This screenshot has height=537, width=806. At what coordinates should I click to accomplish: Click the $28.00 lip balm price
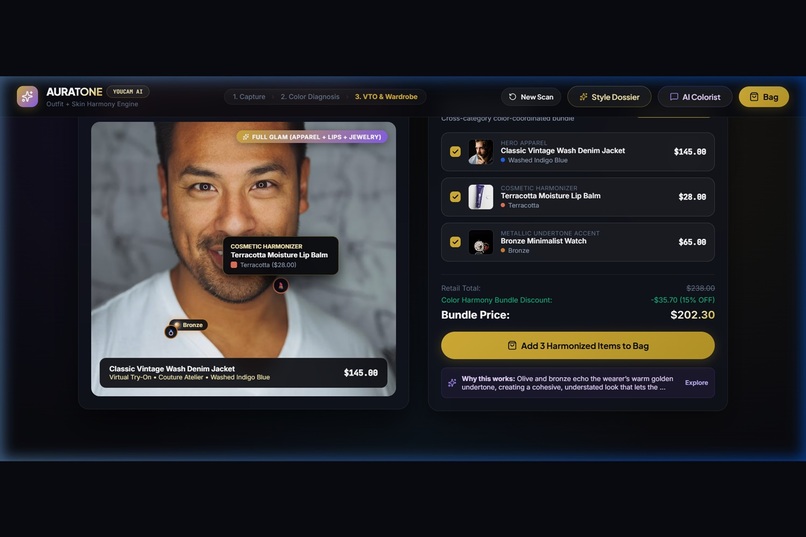pyautogui.click(x=692, y=197)
